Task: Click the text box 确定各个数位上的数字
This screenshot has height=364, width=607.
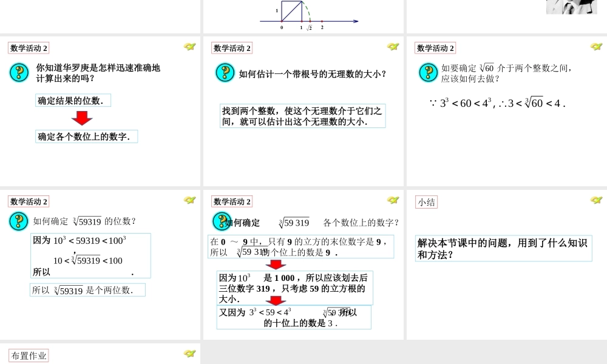Action: (x=86, y=136)
